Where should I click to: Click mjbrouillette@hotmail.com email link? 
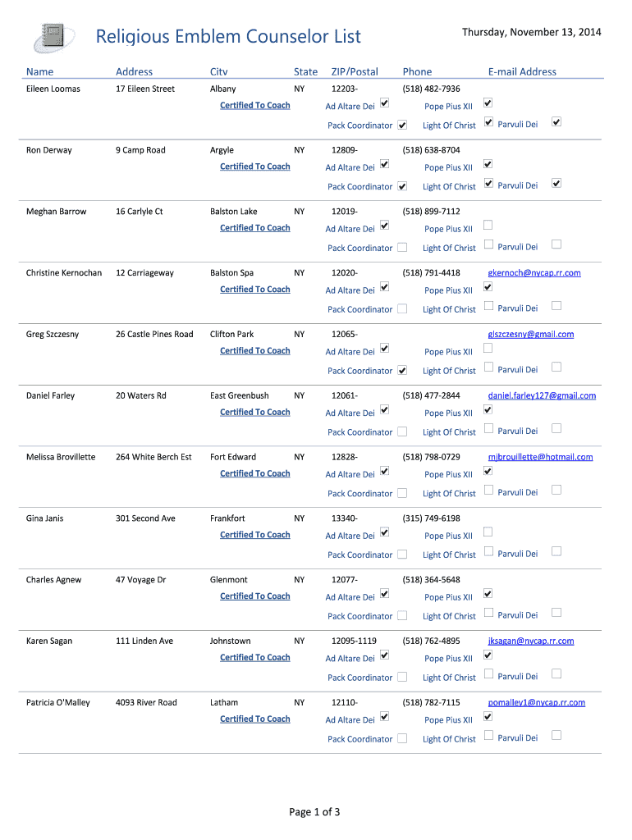(x=540, y=457)
